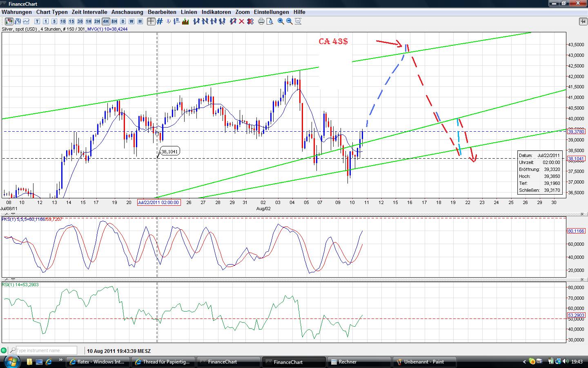The image size is (588, 368).
Task: Select the 15 minute interval
Action: click(x=71, y=21)
